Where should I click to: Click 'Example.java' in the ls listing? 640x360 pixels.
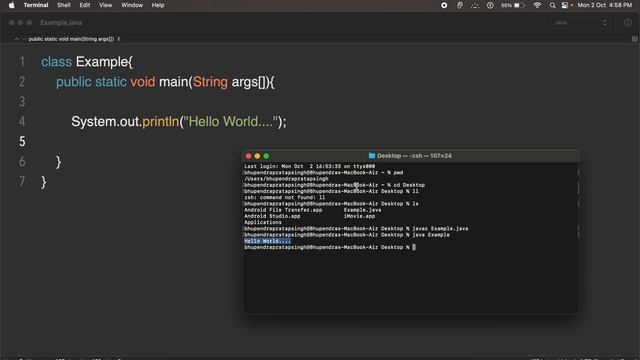pyautogui.click(x=362, y=210)
